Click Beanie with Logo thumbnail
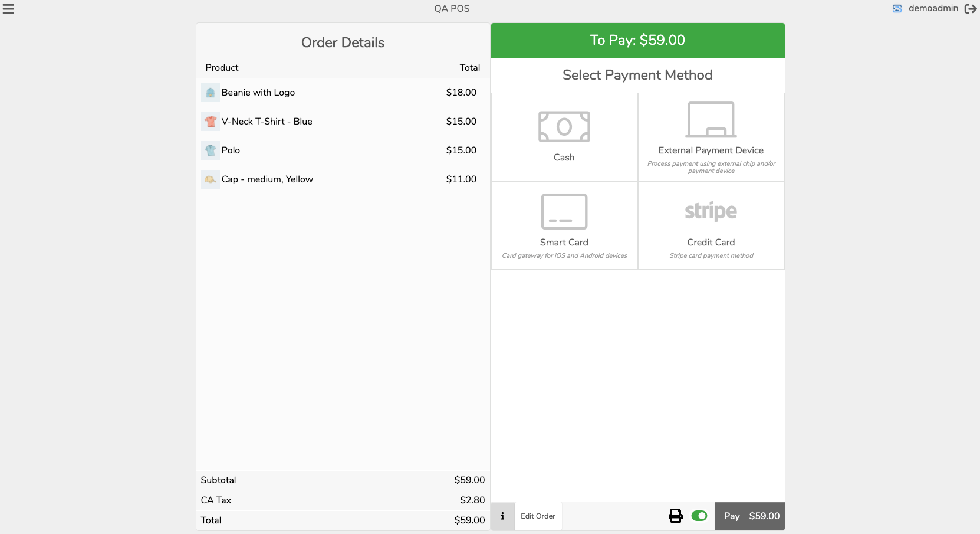This screenshot has height=534, width=980. pos(211,93)
